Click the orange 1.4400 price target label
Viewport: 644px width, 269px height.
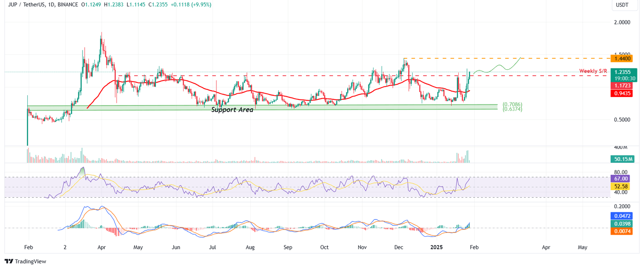coord(622,59)
